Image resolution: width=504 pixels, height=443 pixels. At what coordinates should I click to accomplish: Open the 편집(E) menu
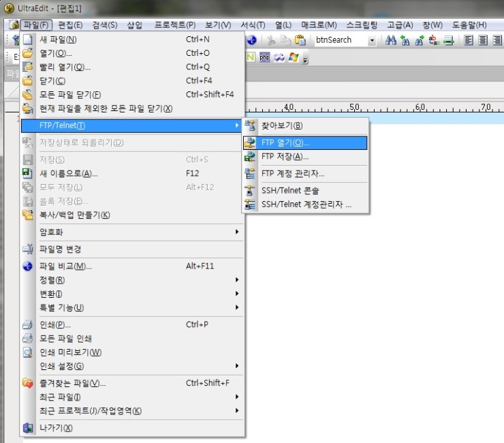click(x=70, y=25)
